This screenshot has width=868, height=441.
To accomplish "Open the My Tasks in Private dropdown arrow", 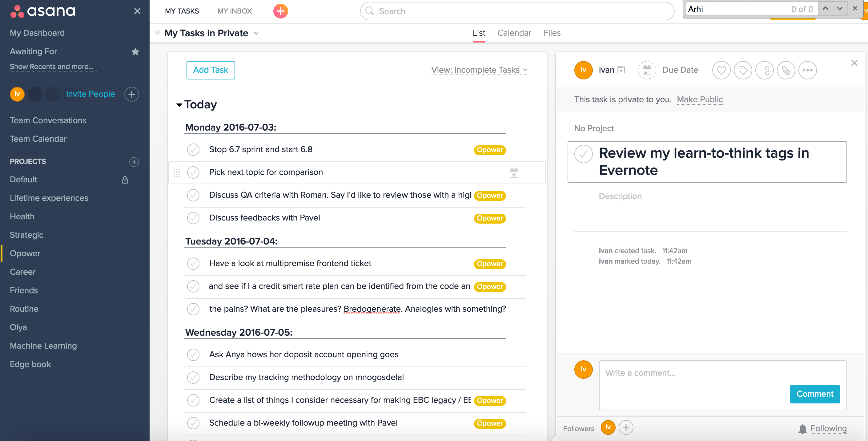I will pos(256,33).
